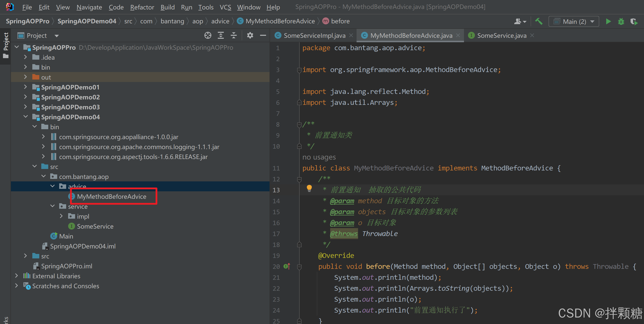Click the green Run button
The image size is (644, 324).
click(x=608, y=21)
